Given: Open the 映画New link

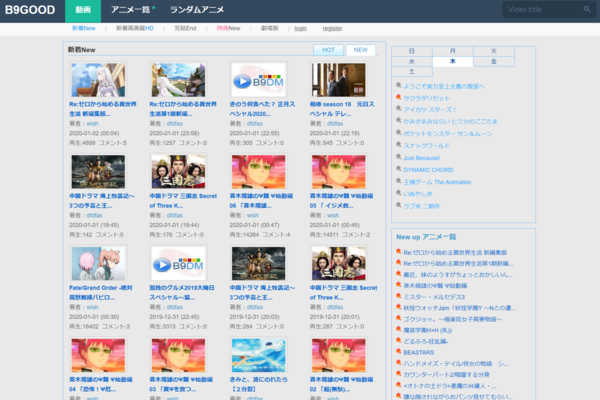Looking at the screenshot, I should point(228,28).
